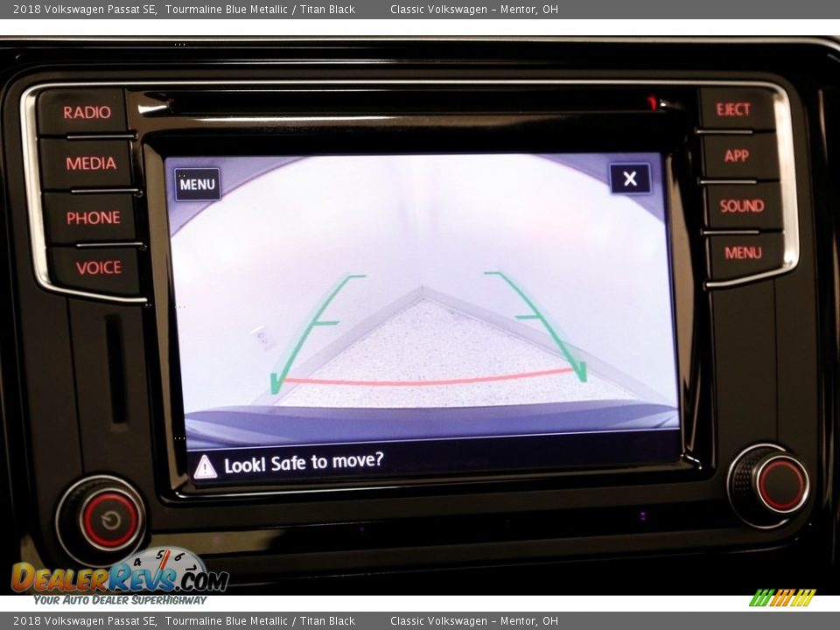
Task: Click the DealerRevs.com logo
Action: 120,577
